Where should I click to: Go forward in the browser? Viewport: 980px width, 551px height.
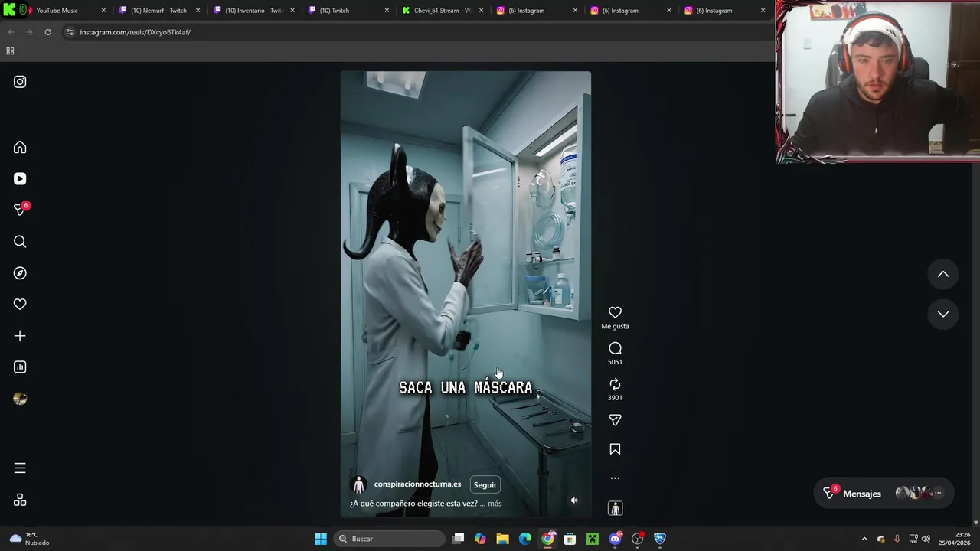tap(29, 32)
